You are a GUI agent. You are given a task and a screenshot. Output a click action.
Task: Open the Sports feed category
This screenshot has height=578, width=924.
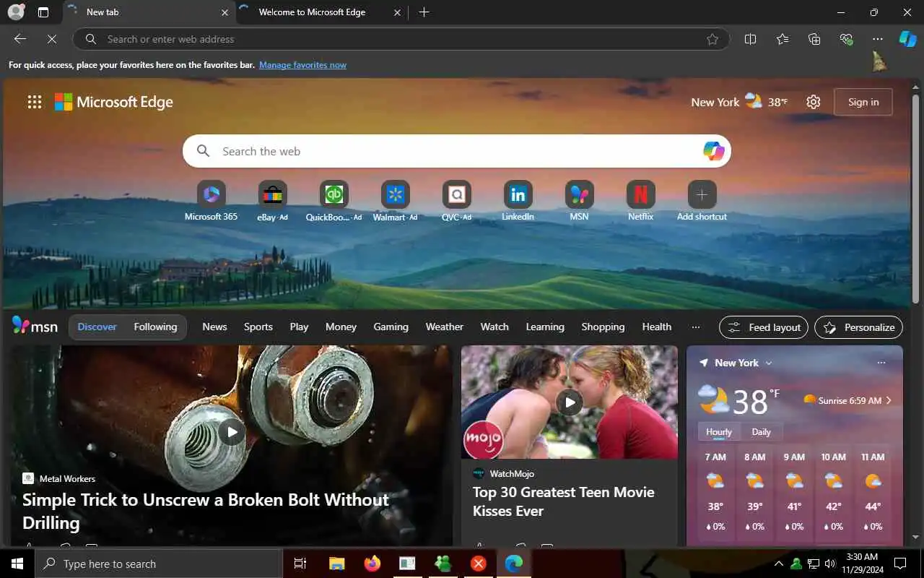point(258,327)
